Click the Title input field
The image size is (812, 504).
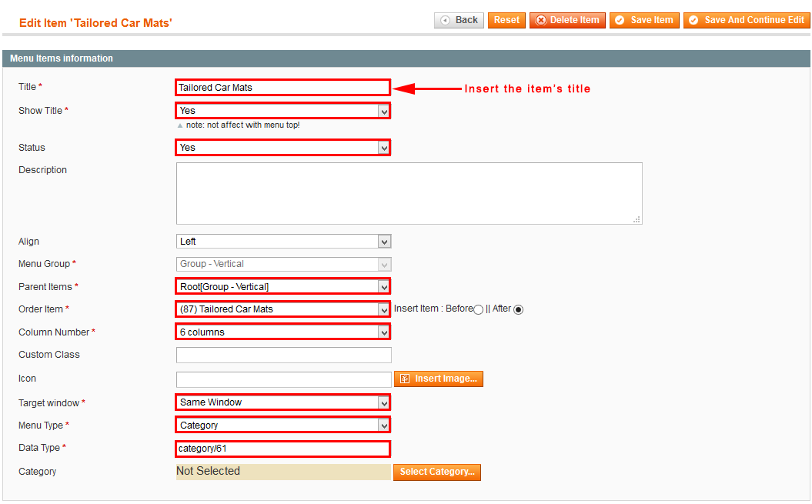282,88
